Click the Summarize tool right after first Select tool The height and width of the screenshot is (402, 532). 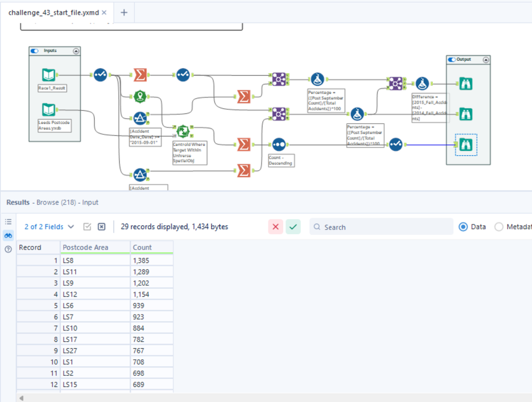140,75
